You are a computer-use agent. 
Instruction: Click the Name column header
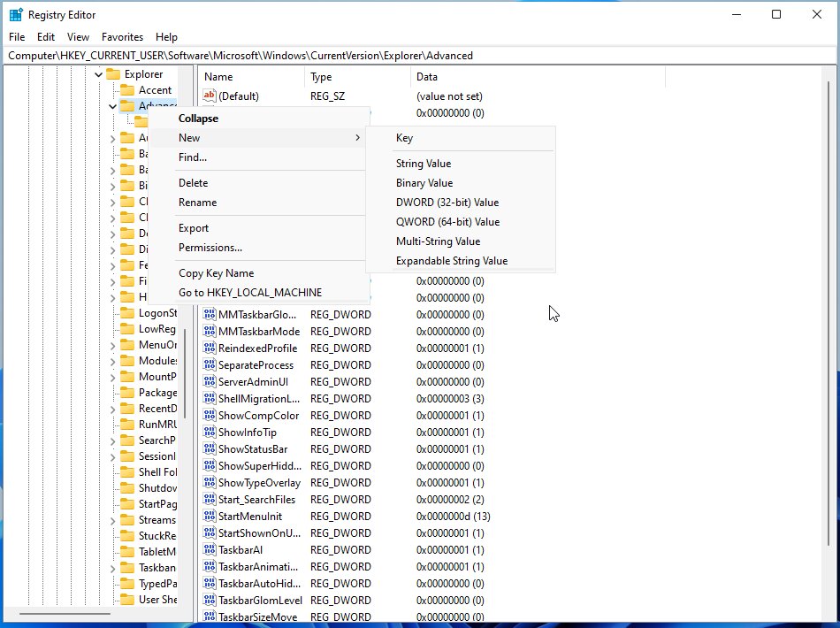(251, 77)
